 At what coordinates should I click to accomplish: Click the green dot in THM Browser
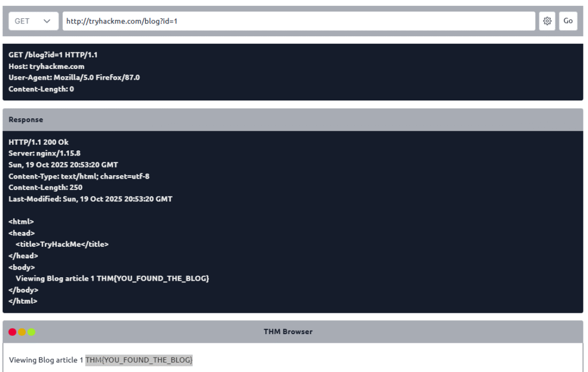31,332
